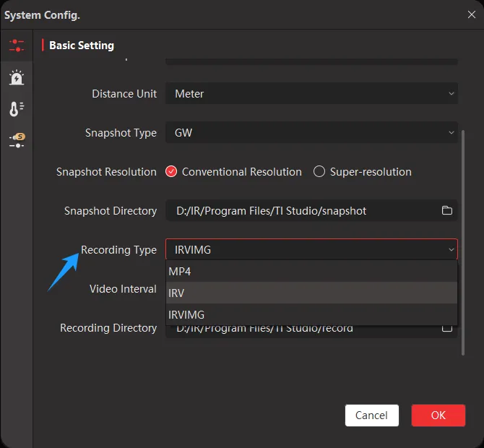Collapse the Recording Type dropdown
The image size is (484, 448).
[x=311, y=250]
